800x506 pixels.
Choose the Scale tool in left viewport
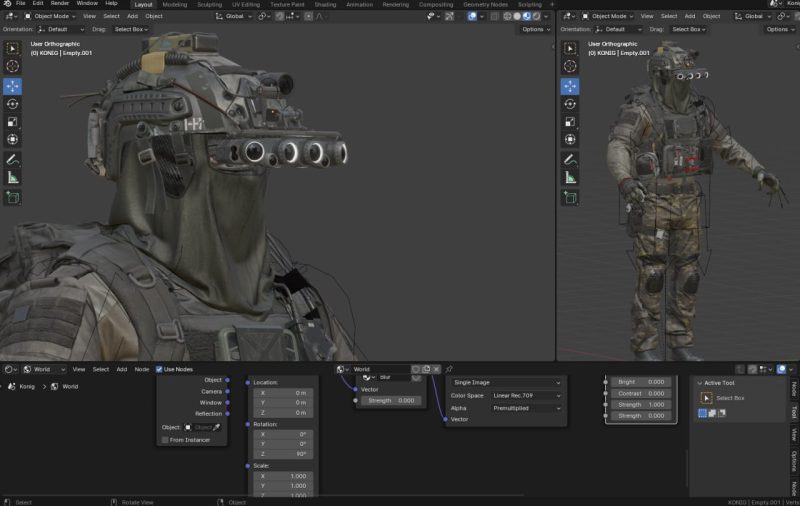click(12, 122)
